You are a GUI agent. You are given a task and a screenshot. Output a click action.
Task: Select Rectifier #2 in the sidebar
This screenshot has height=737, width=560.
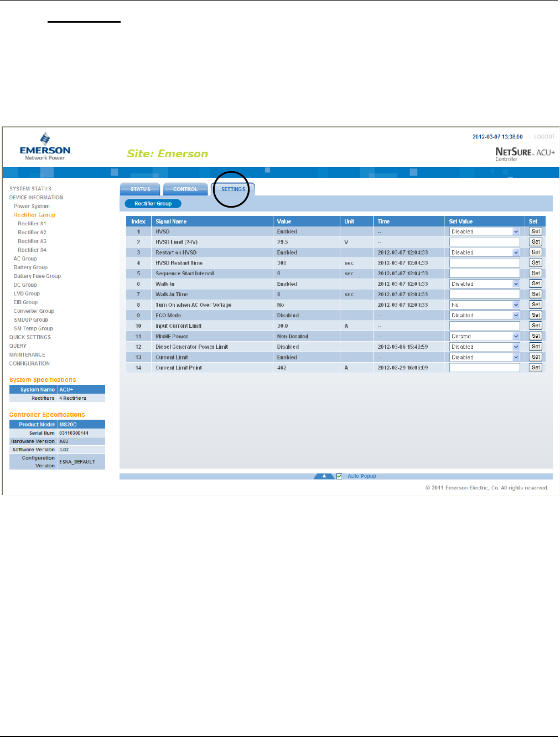[32, 233]
